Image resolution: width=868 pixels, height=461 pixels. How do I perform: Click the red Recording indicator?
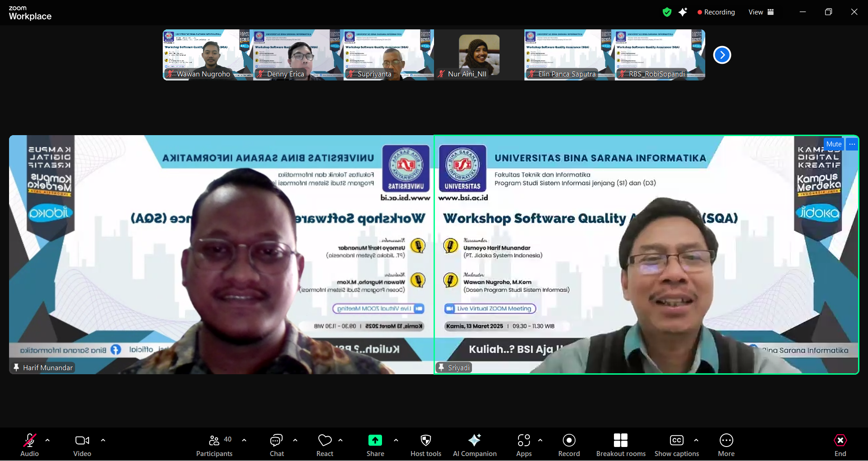pyautogui.click(x=716, y=12)
